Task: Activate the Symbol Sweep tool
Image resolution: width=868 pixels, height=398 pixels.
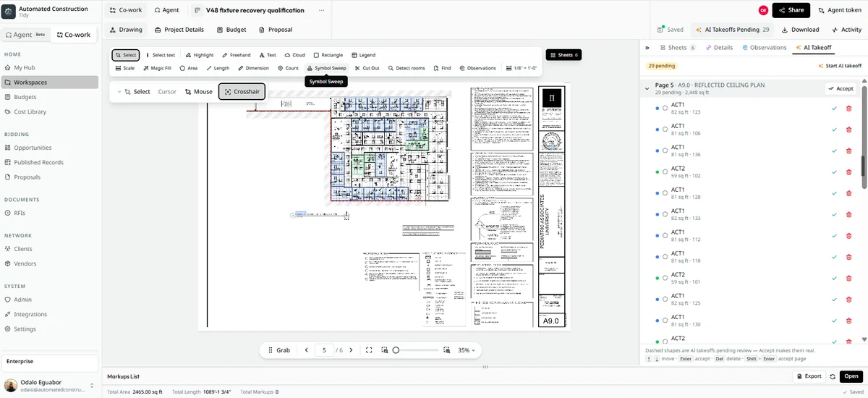Action: (x=327, y=68)
